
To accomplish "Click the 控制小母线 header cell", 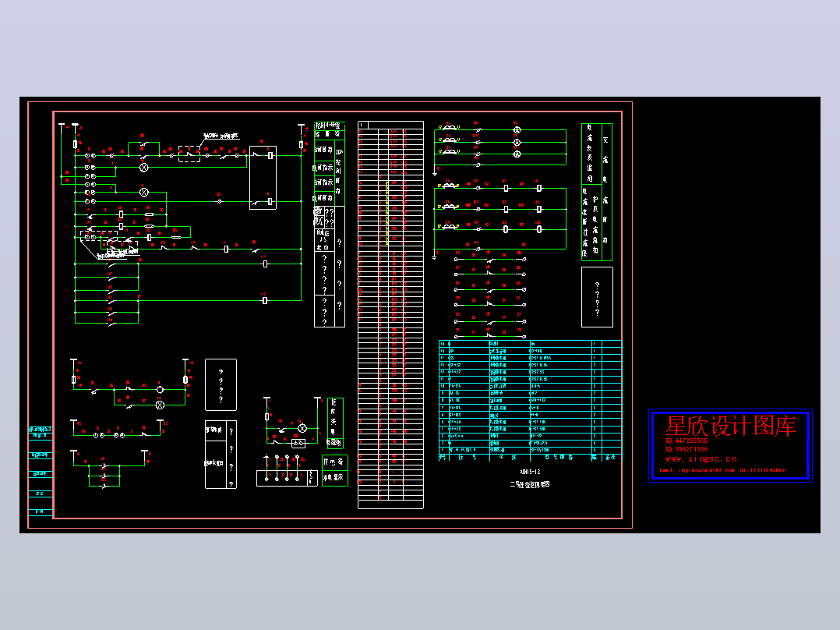I will click(x=329, y=126).
